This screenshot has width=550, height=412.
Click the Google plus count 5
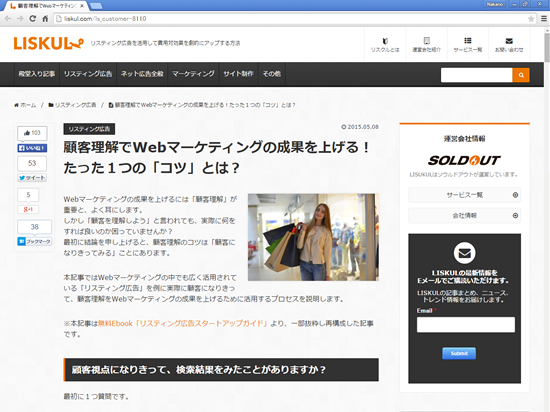coord(28,195)
